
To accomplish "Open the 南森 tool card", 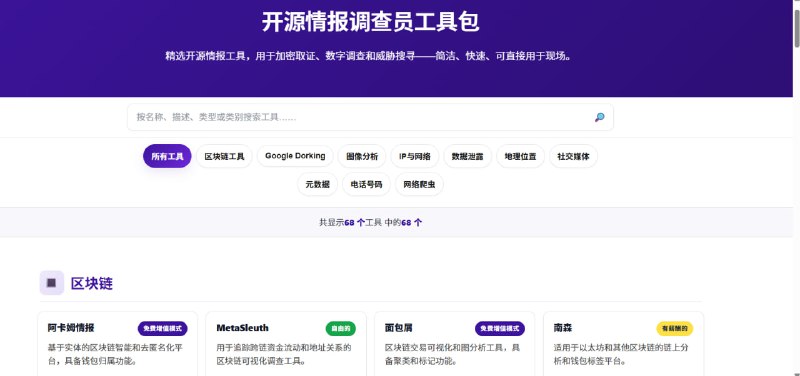I will pos(623,344).
